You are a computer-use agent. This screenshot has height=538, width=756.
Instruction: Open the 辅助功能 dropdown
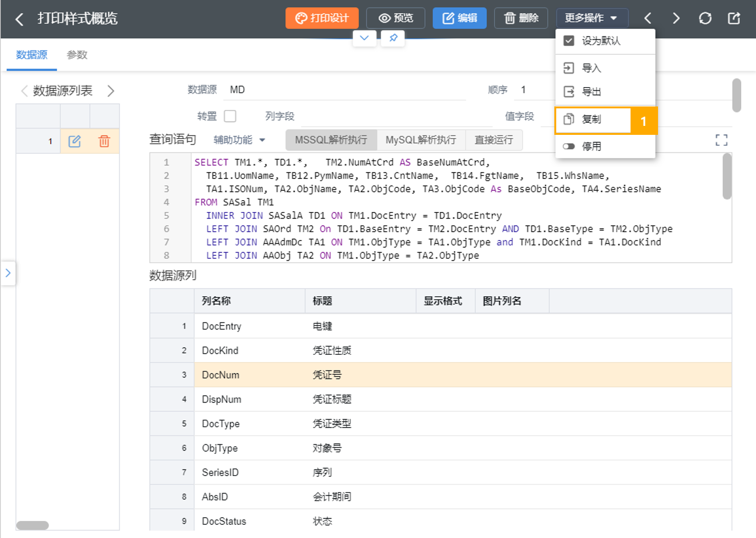click(240, 140)
